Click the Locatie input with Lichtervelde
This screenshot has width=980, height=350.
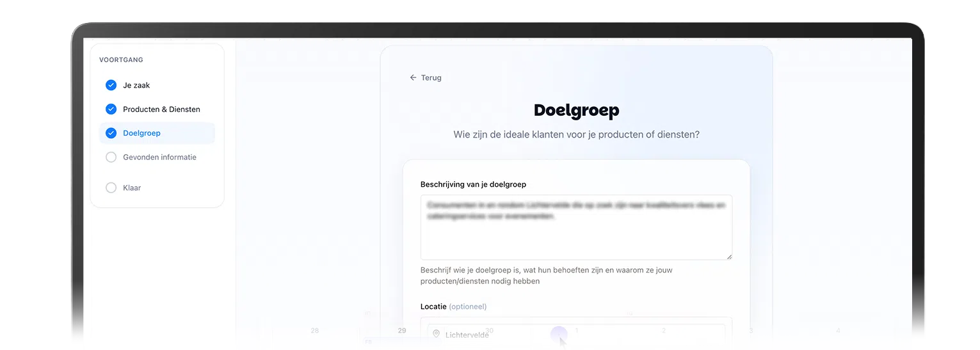coord(576,334)
